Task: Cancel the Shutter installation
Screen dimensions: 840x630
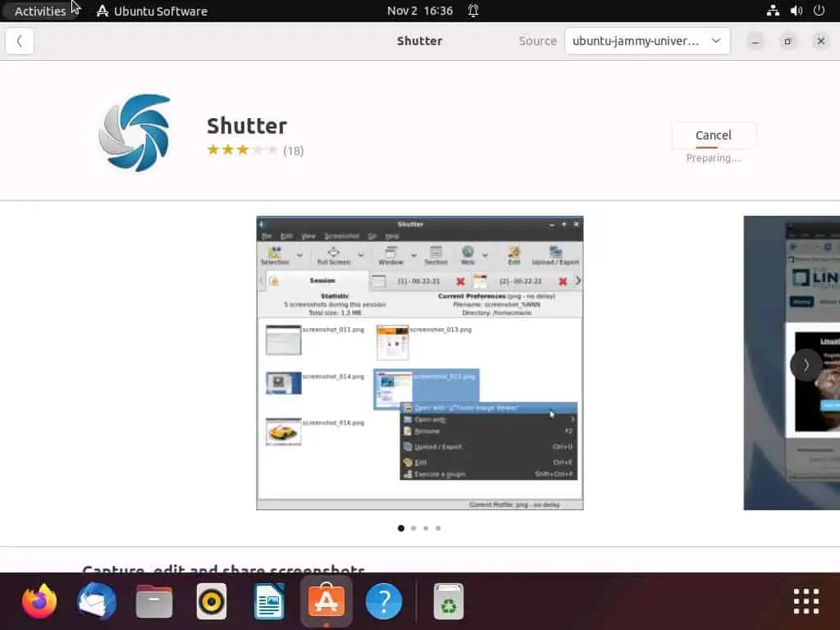Action: pyautogui.click(x=713, y=135)
